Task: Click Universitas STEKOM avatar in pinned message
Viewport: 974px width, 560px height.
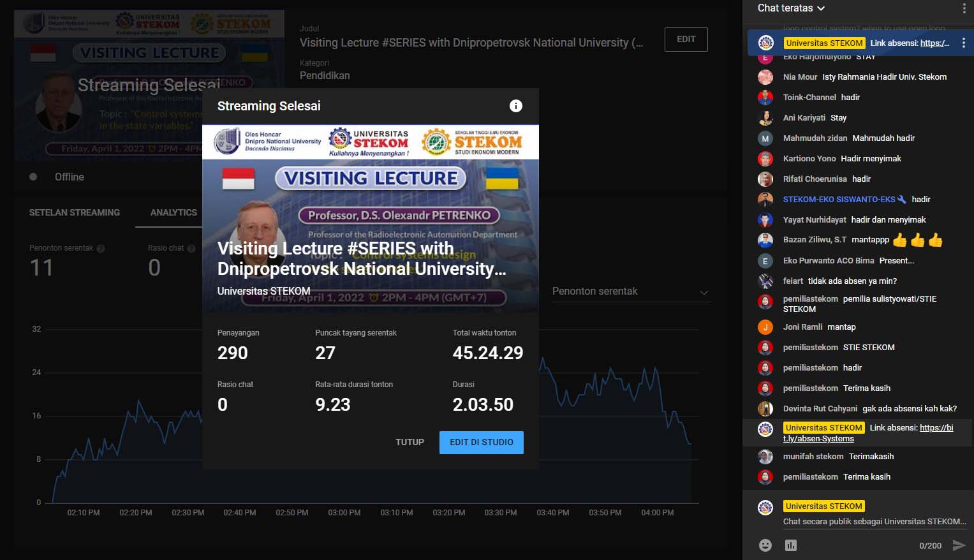Action: tap(765, 43)
